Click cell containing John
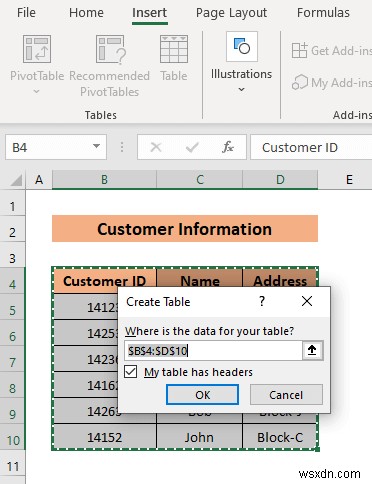Screen dimensions: 372x484 coord(199,437)
